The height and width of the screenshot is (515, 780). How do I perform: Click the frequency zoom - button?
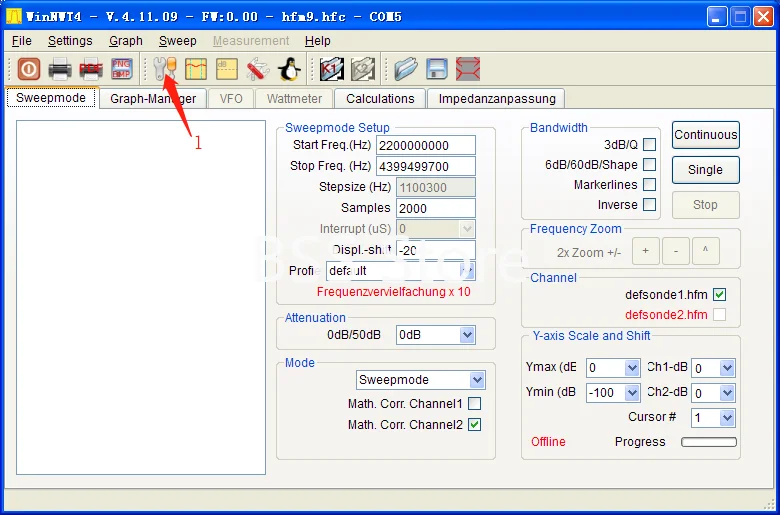click(x=676, y=251)
